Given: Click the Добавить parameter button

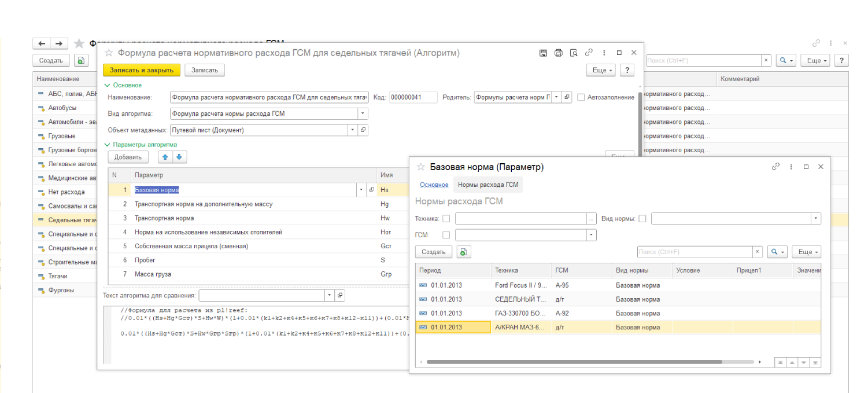Looking at the screenshot, I should pos(128,157).
